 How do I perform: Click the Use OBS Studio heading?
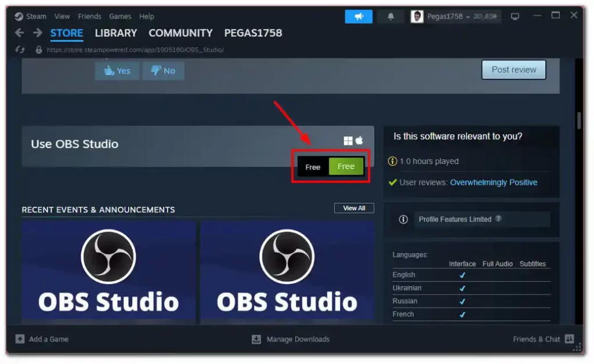point(75,144)
